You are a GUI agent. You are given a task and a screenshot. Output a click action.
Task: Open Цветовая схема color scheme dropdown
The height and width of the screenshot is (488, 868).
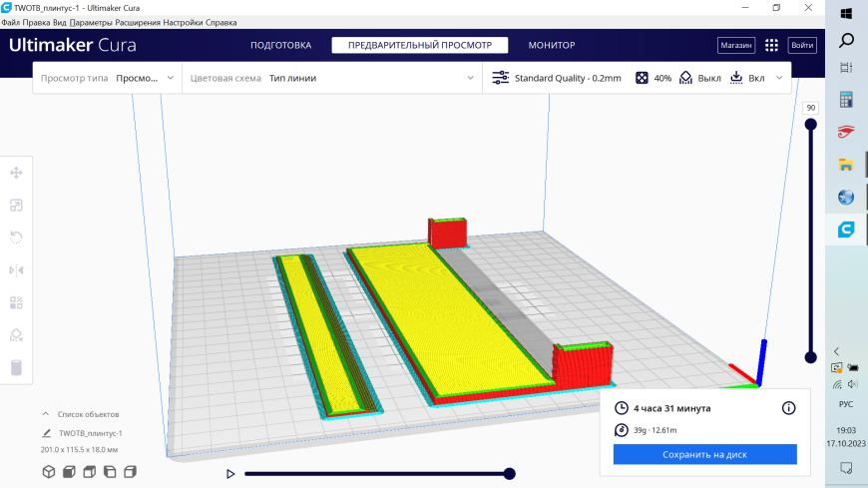click(x=332, y=78)
